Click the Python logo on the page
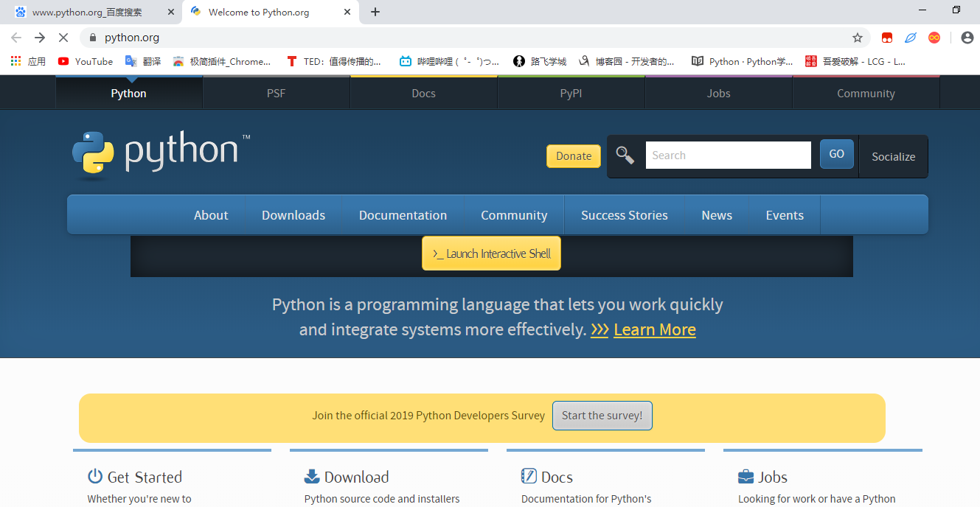Screen dimensions: 980x507 (161, 155)
